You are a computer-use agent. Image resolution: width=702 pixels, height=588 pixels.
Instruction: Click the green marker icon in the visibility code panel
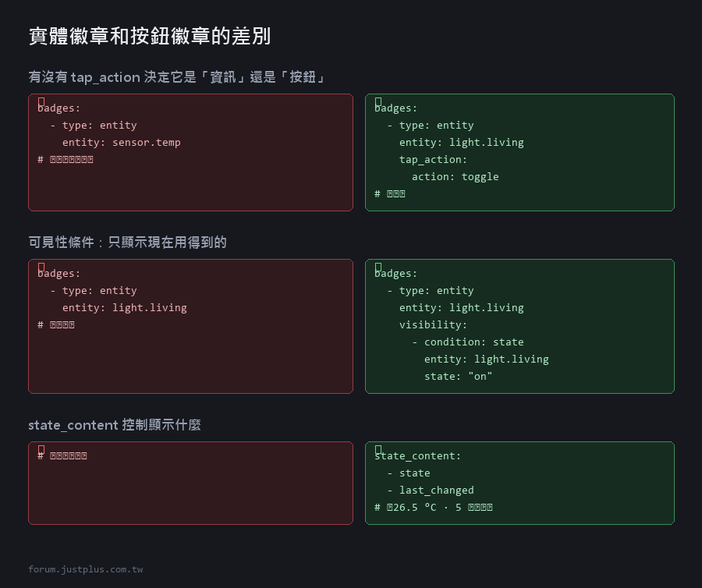click(378, 267)
